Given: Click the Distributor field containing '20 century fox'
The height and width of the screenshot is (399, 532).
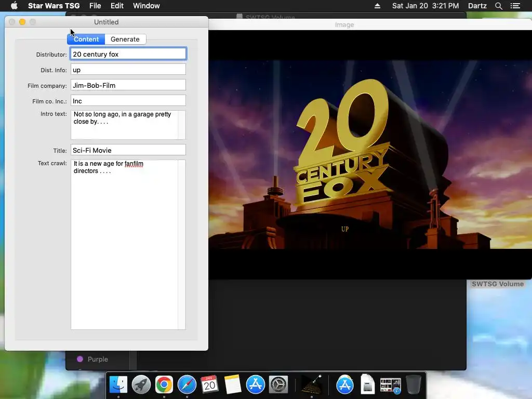Looking at the screenshot, I should click(128, 54).
